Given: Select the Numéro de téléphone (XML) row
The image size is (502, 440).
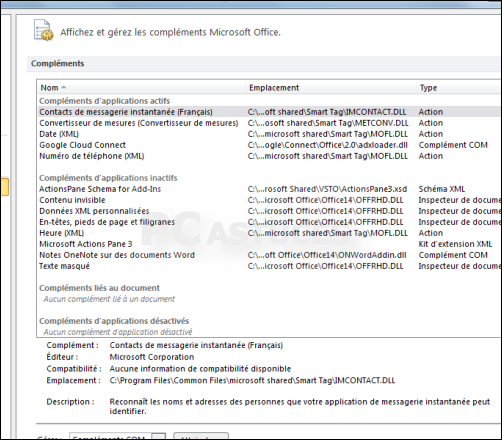Looking at the screenshot, I should coord(269,156).
